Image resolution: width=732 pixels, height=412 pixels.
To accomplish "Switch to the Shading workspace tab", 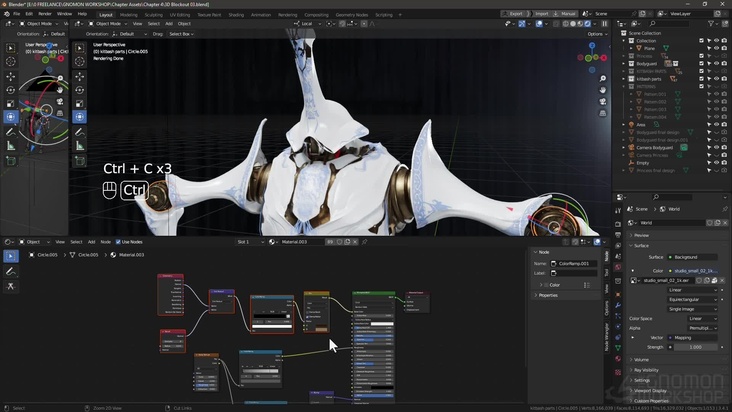I will pyautogui.click(x=236, y=15).
